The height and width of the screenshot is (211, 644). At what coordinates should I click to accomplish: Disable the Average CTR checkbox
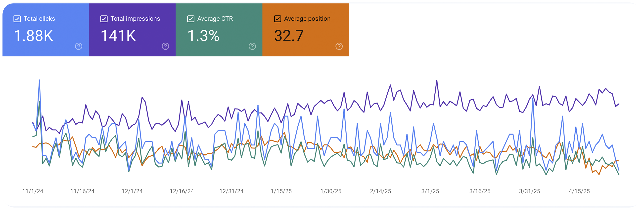click(x=190, y=19)
